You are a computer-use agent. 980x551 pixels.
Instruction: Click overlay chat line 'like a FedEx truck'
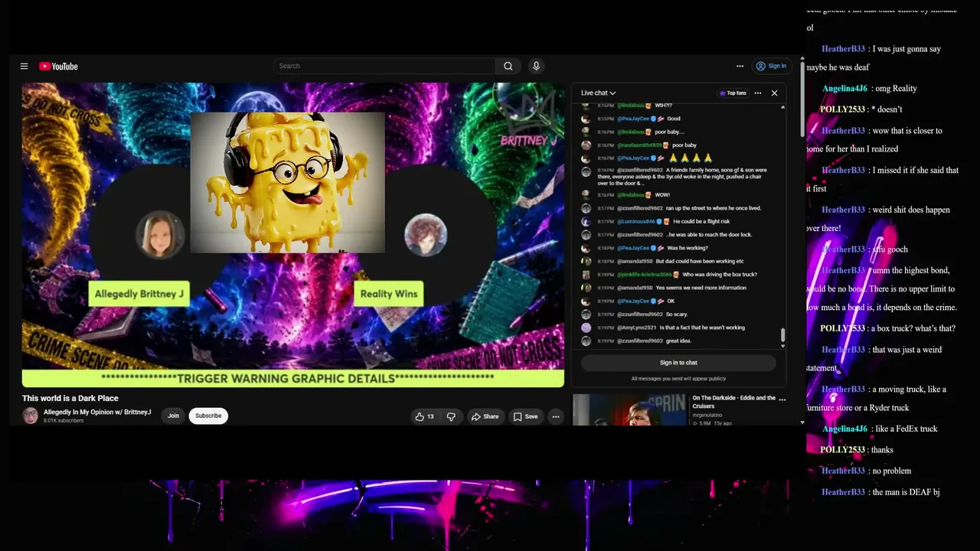(x=906, y=429)
